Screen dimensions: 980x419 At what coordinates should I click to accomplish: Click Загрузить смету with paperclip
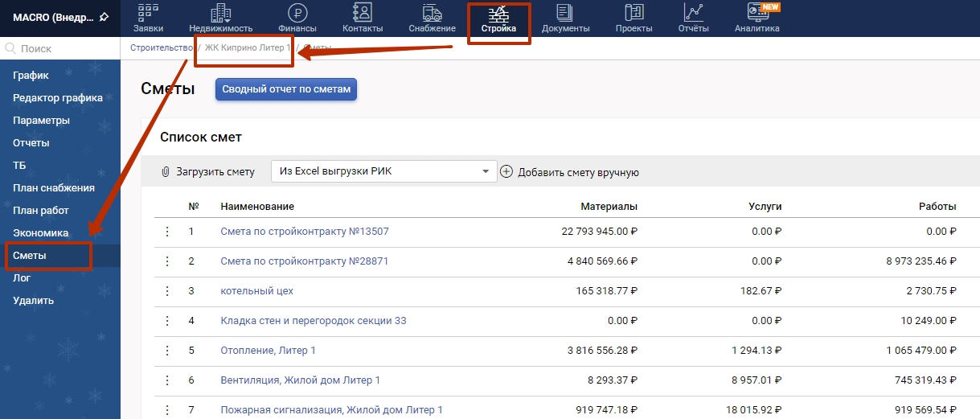(208, 172)
